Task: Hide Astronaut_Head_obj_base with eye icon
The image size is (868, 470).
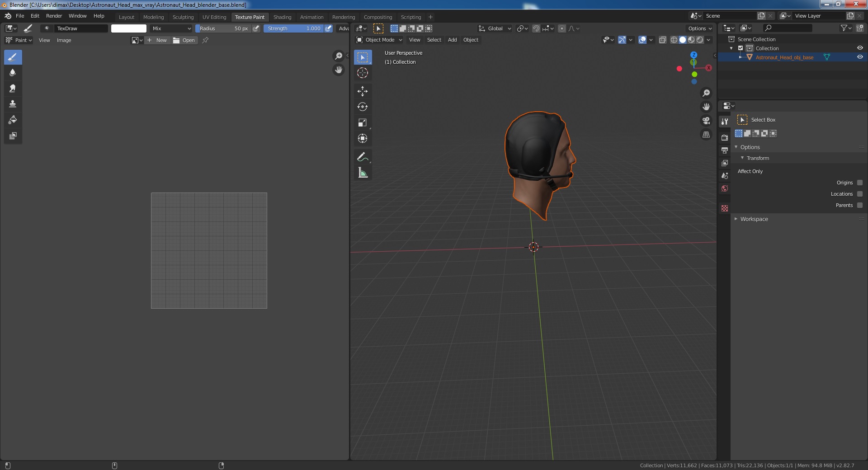Action: 859,57
